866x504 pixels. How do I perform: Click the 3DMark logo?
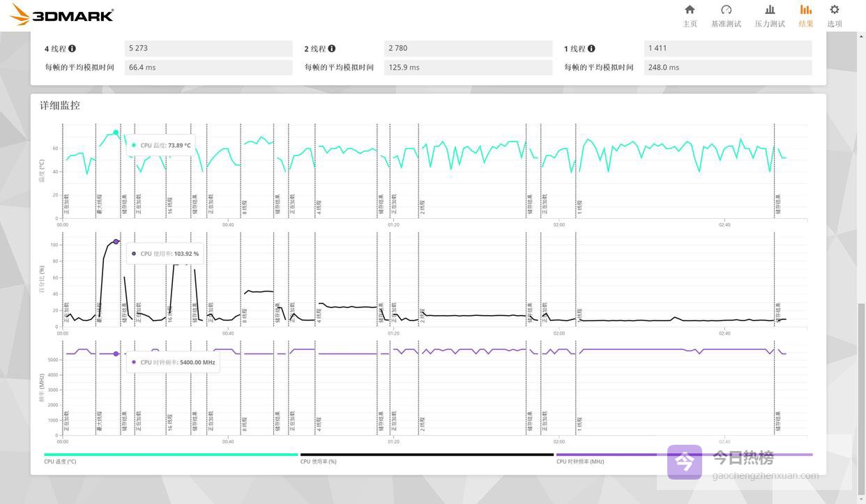coord(61,15)
